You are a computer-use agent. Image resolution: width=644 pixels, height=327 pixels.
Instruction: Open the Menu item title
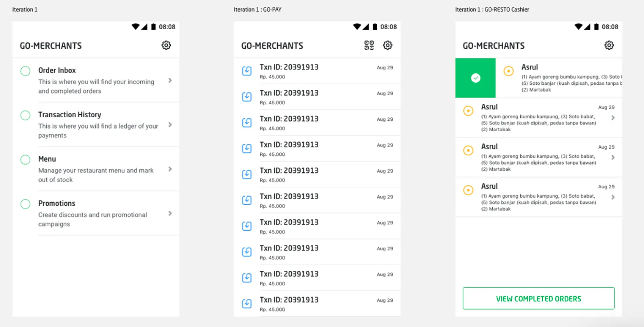[x=47, y=159]
